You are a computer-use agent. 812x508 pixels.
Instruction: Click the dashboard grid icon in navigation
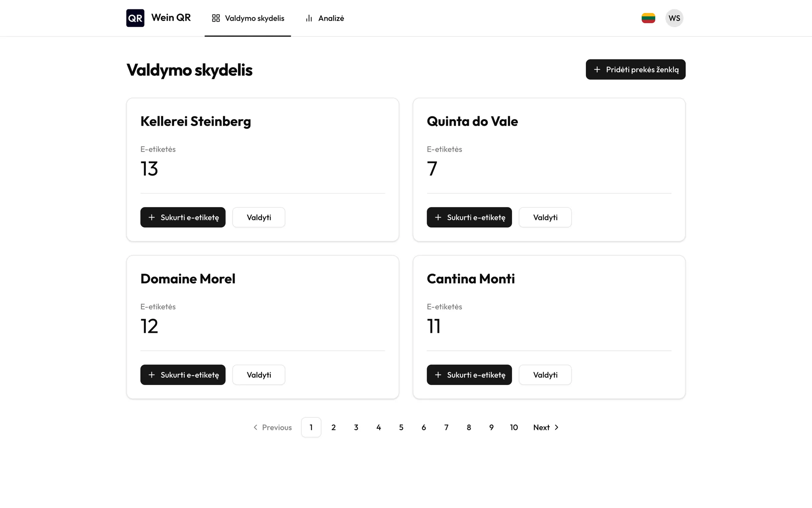point(216,18)
